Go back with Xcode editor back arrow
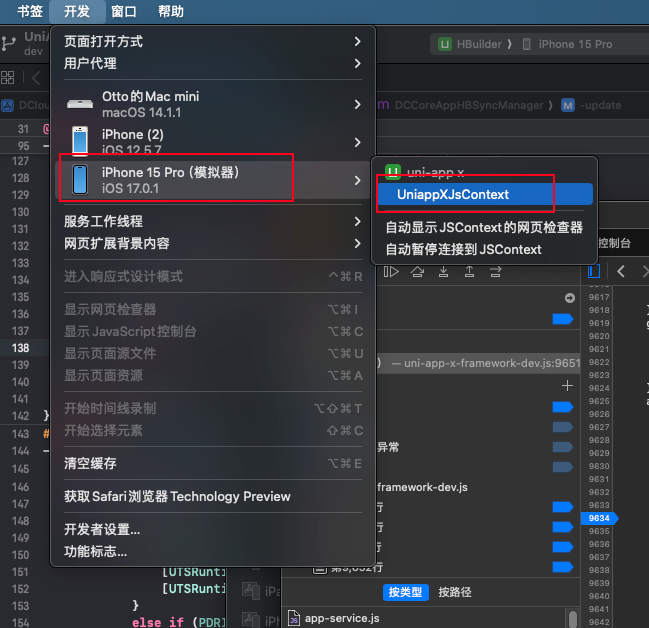The image size is (649, 628). [36, 78]
